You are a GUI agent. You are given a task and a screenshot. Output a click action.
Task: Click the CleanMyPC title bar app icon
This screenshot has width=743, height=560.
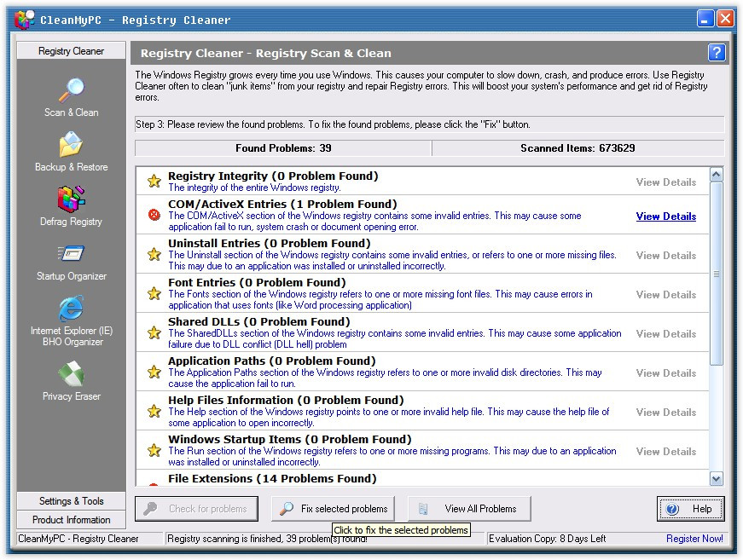24,20
